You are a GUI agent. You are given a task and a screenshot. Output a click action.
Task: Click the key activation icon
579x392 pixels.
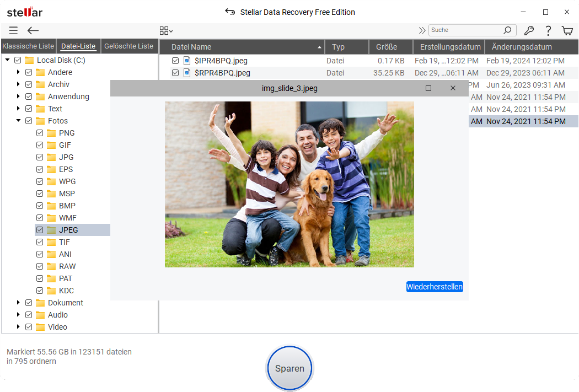(x=528, y=31)
